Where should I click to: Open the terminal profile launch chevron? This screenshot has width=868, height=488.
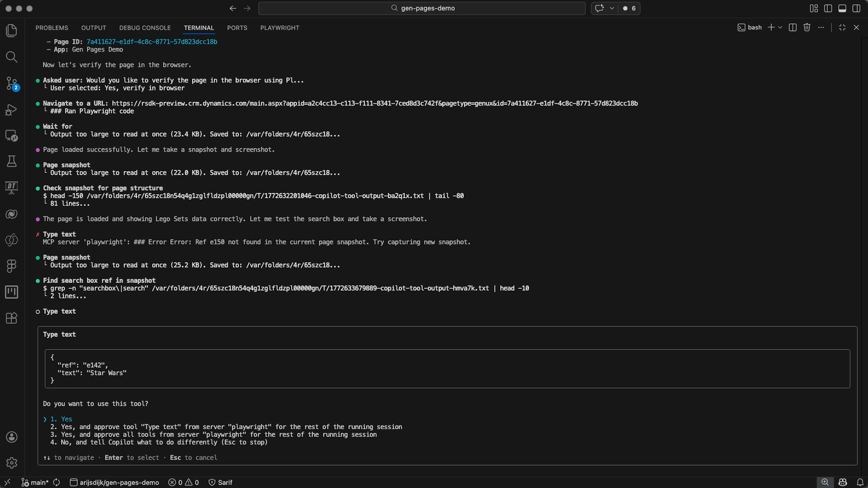coord(780,27)
